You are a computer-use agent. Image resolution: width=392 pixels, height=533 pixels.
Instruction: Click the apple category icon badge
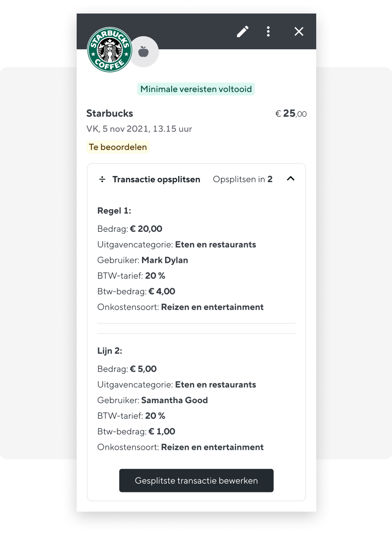[x=143, y=52]
